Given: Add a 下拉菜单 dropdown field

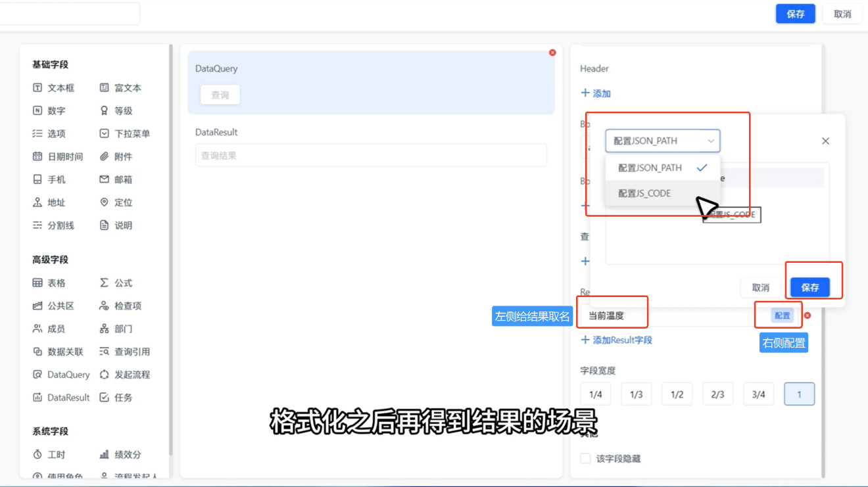Looking at the screenshot, I should pyautogui.click(x=125, y=133).
